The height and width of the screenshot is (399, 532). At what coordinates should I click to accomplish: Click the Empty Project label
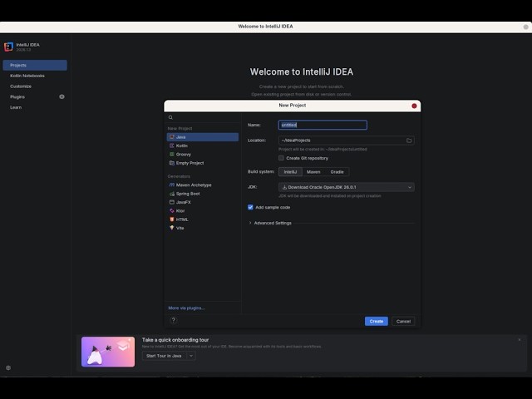[x=190, y=163]
